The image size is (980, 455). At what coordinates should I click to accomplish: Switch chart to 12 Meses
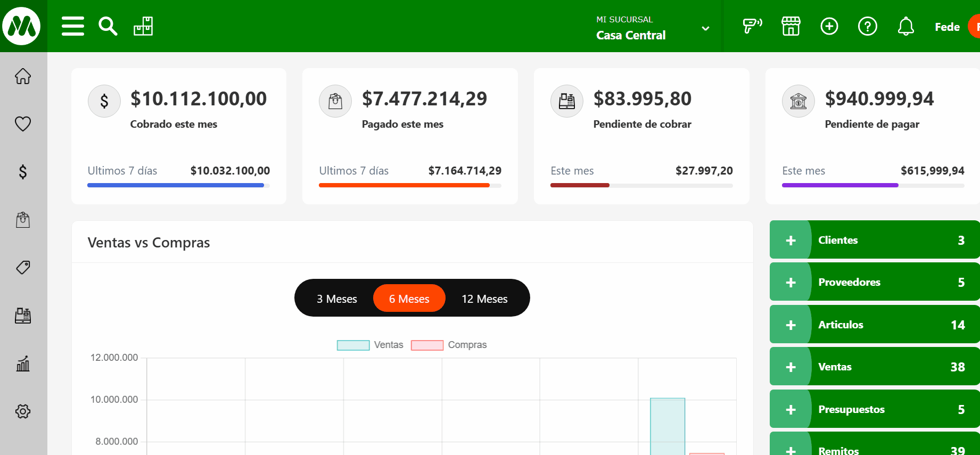[484, 299]
